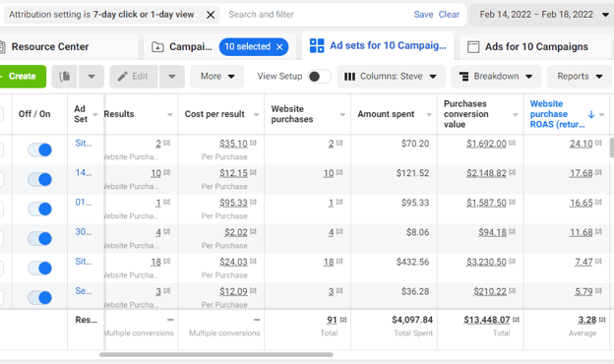Image resolution: width=614 pixels, height=364 pixels.
Task: Click the green Create button
Action: [x=23, y=77]
